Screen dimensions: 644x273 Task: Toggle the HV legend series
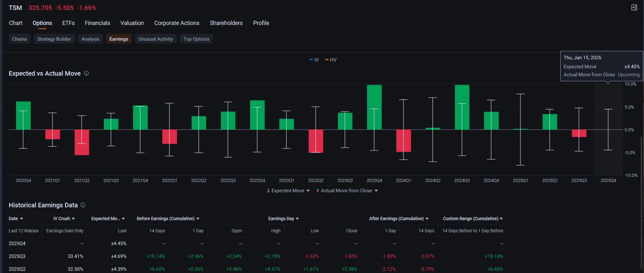click(331, 60)
